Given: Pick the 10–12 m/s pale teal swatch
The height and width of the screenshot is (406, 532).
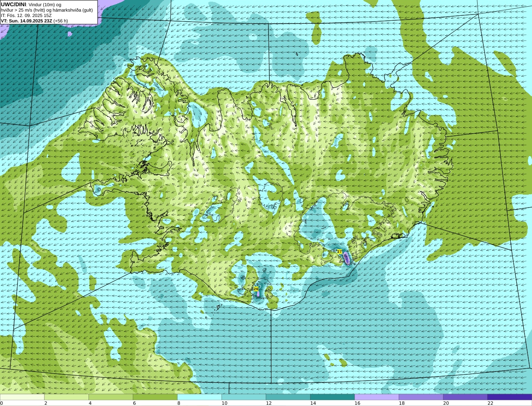Looking at the screenshot, I should click(x=244, y=397).
